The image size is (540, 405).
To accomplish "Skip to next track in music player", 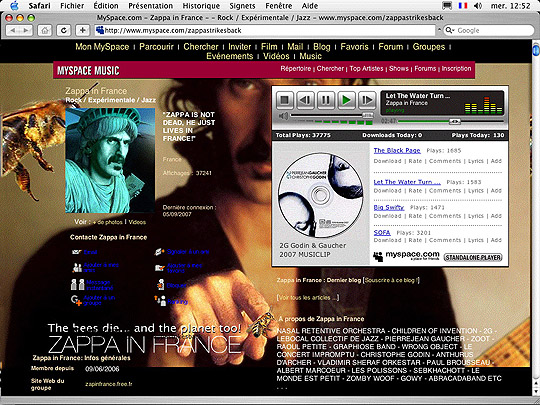I will coord(367,100).
